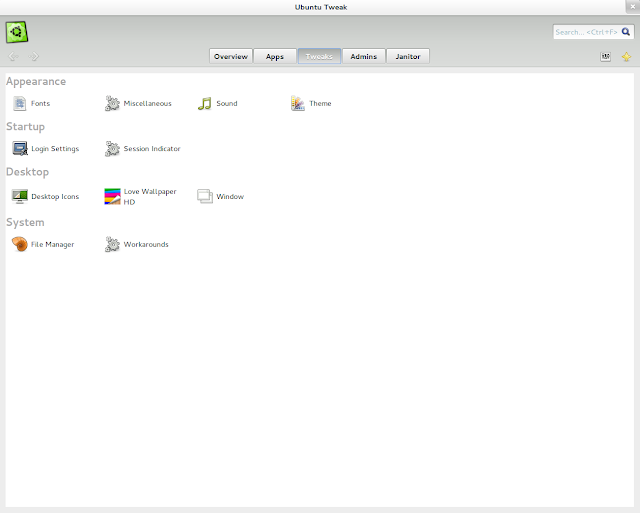Open the Sound music note icon

[x=204, y=103]
